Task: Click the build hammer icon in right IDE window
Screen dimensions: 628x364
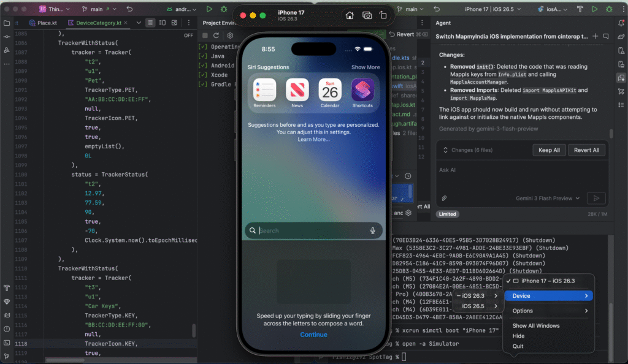Action: pyautogui.click(x=580, y=9)
